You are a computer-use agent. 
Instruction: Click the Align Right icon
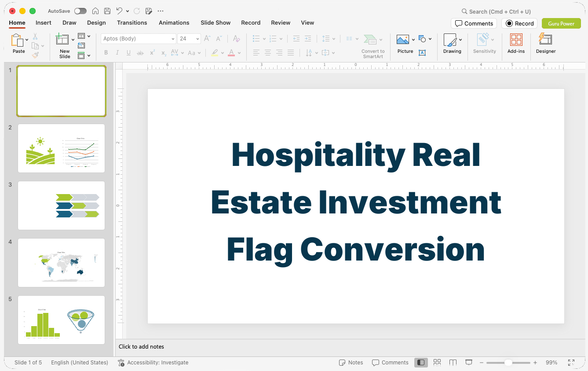(x=279, y=53)
